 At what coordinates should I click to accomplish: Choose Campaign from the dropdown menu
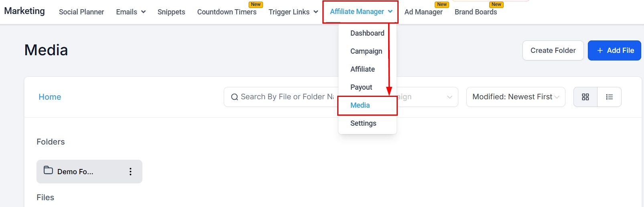tap(366, 51)
